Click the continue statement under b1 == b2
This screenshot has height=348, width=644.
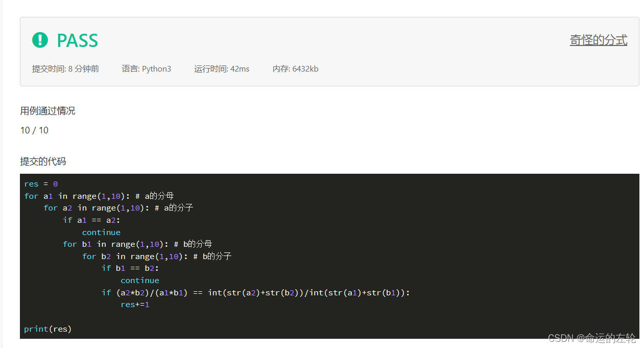(140, 280)
